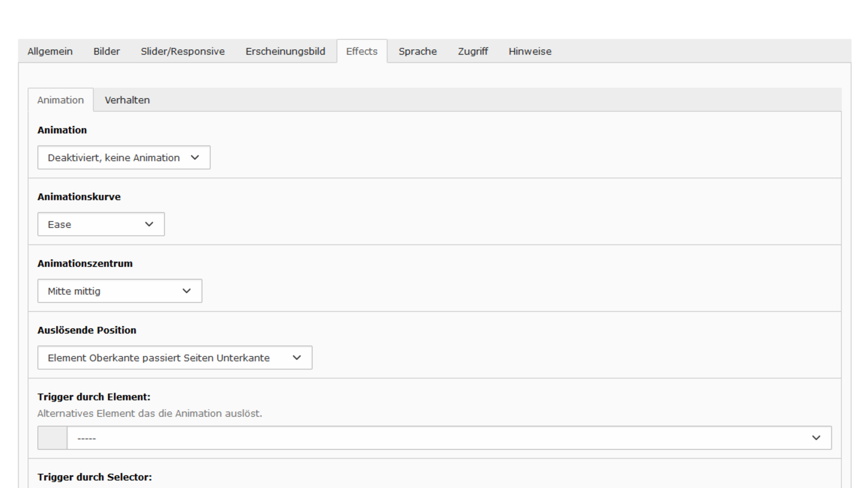Open the Animationszentrum dropdown 'Mitte mittig'

point(120,291)
